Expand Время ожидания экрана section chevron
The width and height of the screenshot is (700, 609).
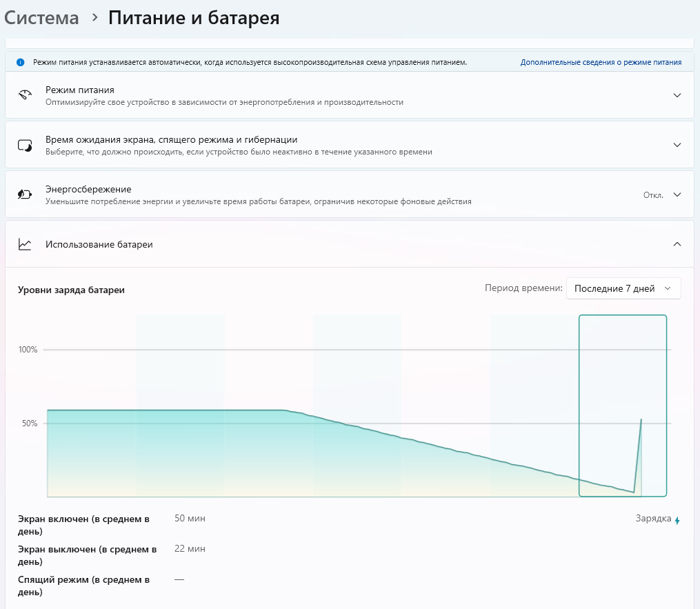[x=677, y=145]
